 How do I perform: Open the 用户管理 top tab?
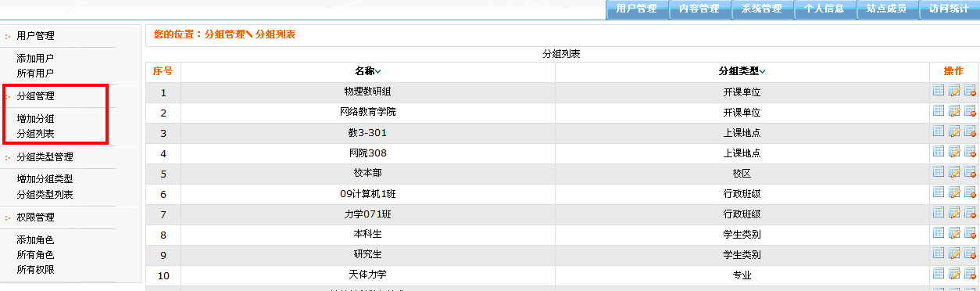pos(636,9)
